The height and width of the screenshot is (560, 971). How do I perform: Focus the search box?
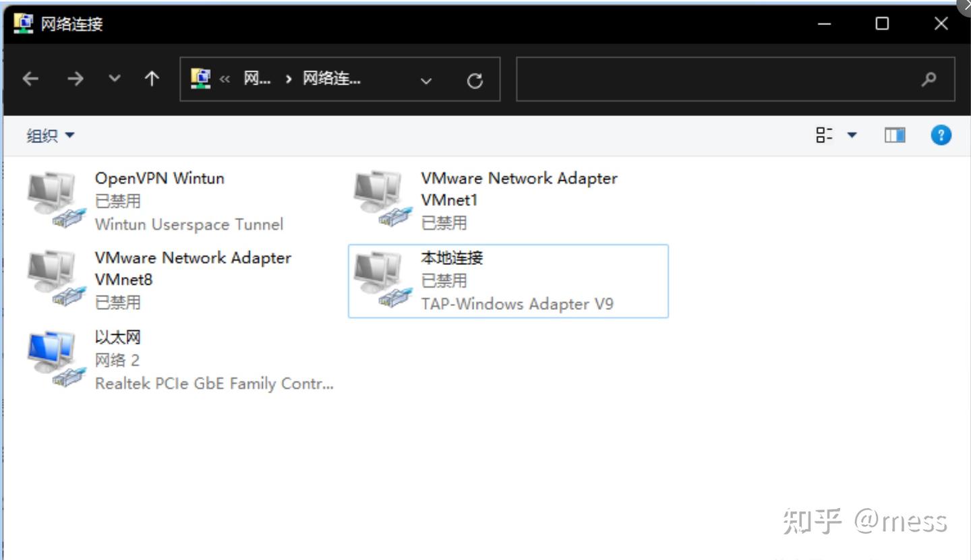point(736,79)
